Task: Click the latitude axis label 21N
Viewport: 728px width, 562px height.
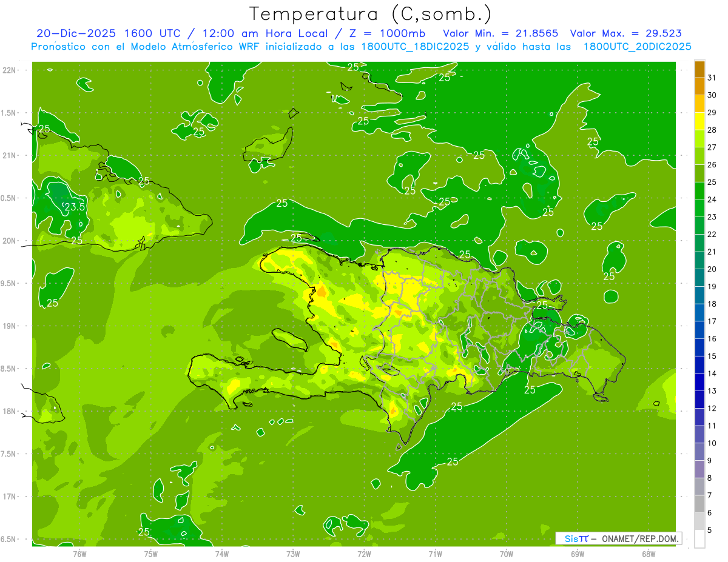Action: tap(9, 156)
